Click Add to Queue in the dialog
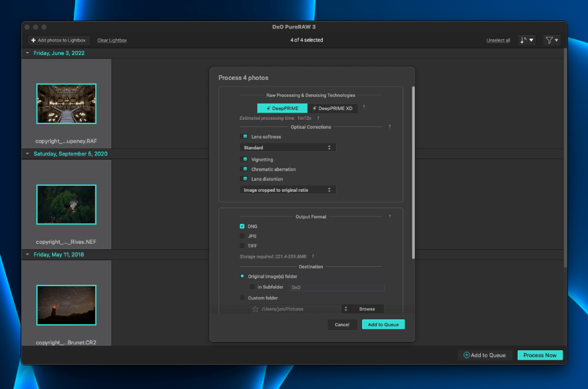The height and width of the screenshot is (389, 588). coord(383,324)
